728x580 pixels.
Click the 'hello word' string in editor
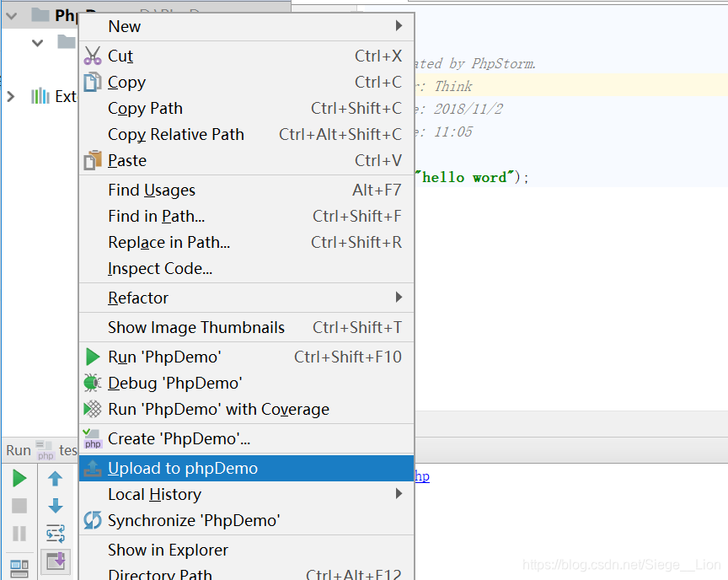pyautogui.click(x=466, y=177)
